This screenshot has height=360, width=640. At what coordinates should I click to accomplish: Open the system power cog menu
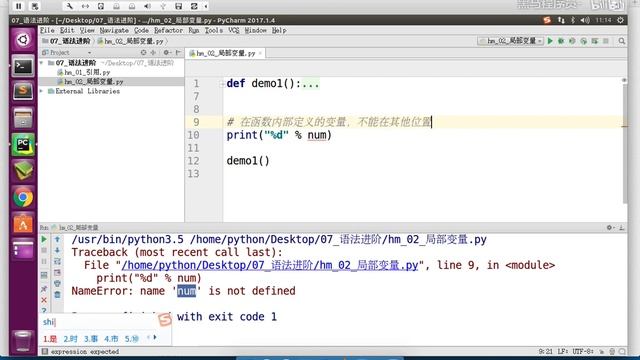tap(620, 20)
